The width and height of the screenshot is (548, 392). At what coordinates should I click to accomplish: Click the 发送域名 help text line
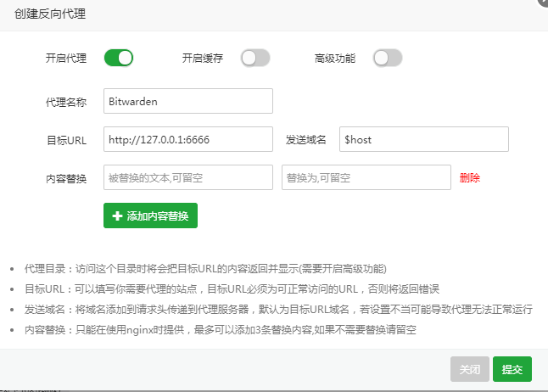click(278, 310)
